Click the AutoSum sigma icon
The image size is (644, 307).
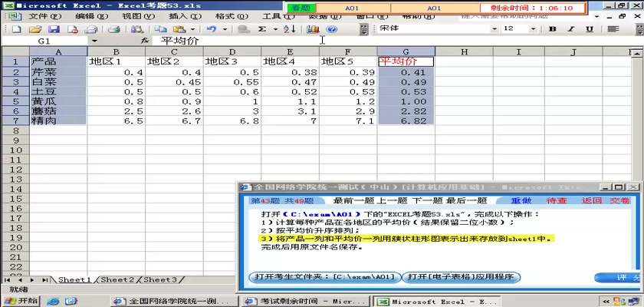point(262,29)
